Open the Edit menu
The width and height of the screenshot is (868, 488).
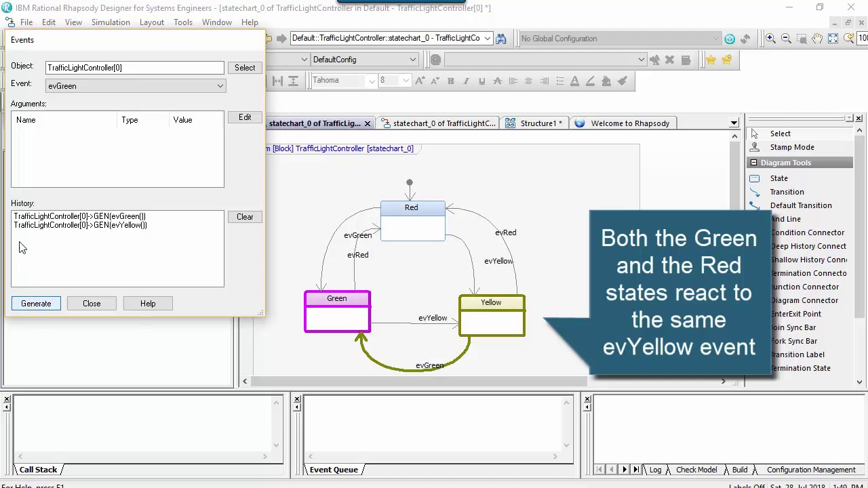(49, 22)
